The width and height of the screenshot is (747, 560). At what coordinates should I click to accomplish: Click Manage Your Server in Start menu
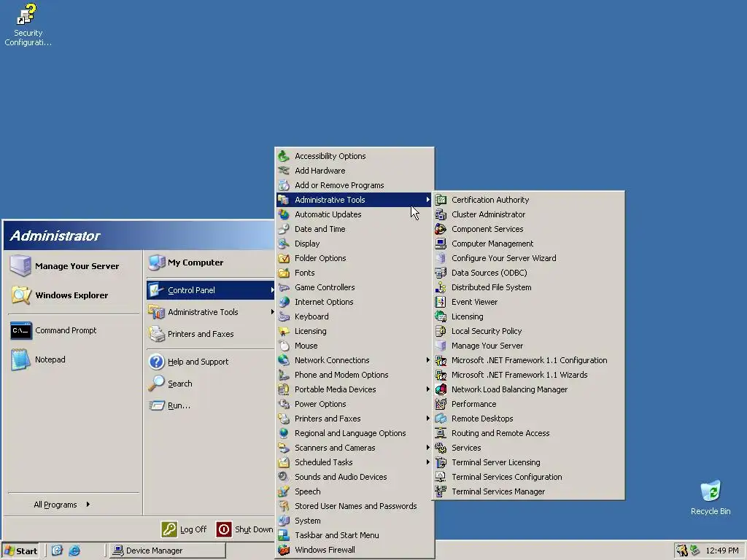74,266
